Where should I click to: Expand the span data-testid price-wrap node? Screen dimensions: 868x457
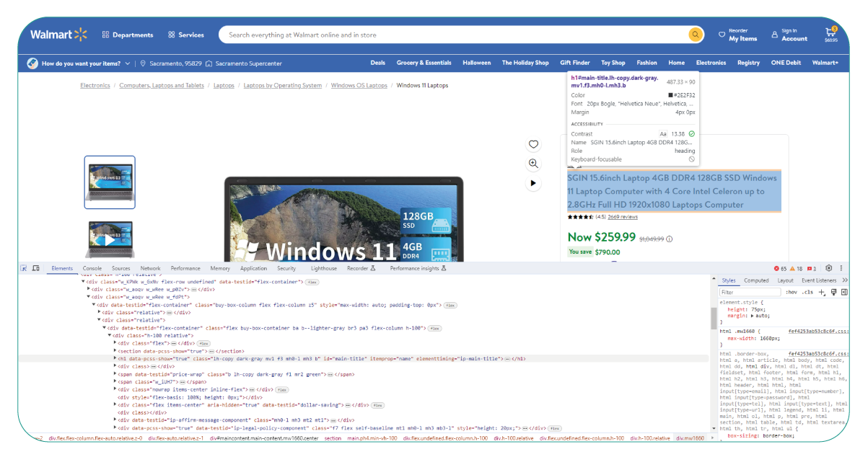pyautogui.click(x=115, y=374)
